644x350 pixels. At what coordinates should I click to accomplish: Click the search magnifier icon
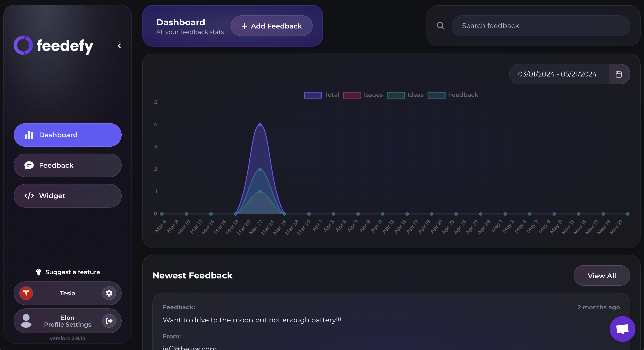tap(440, 26)
